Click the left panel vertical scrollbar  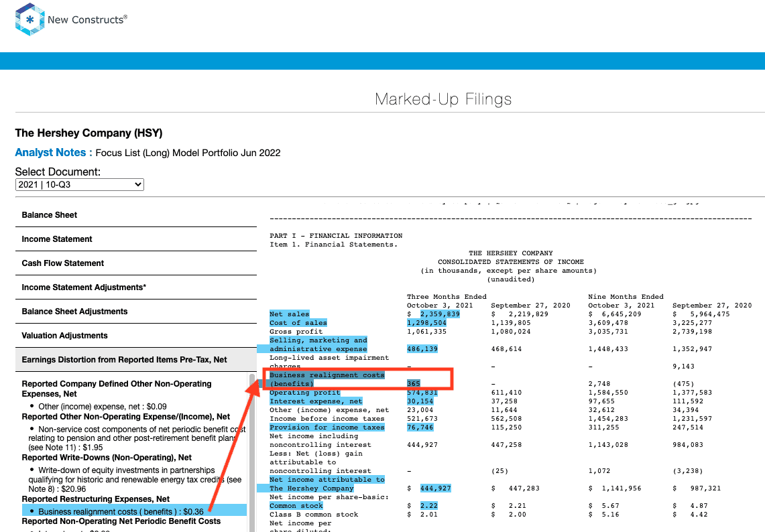point(251,452)
